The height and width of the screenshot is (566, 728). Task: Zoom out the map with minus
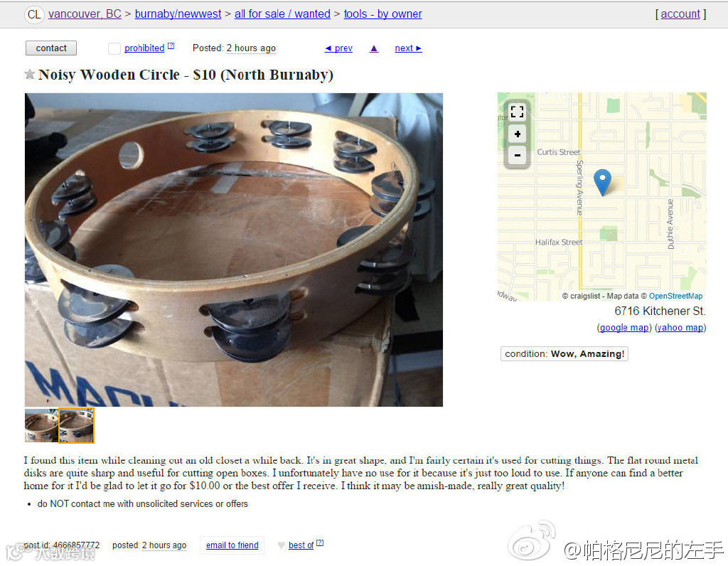(x=518, y=155)
